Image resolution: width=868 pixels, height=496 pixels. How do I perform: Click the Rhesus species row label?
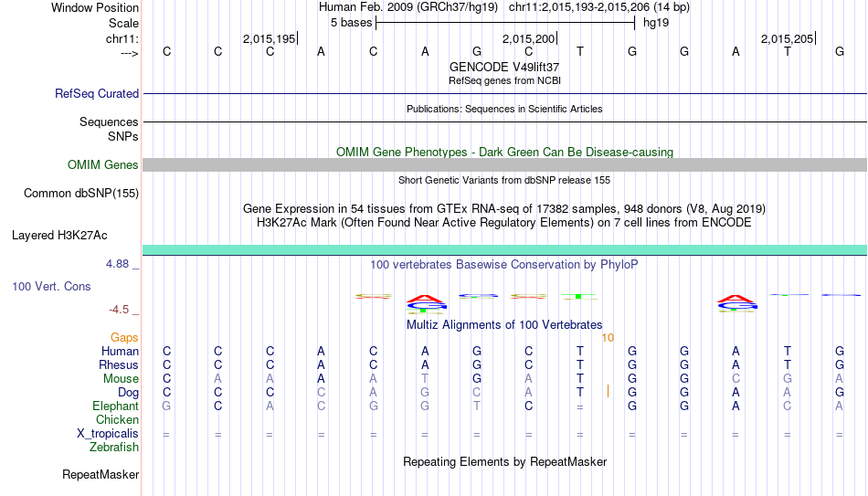(119, 364)
